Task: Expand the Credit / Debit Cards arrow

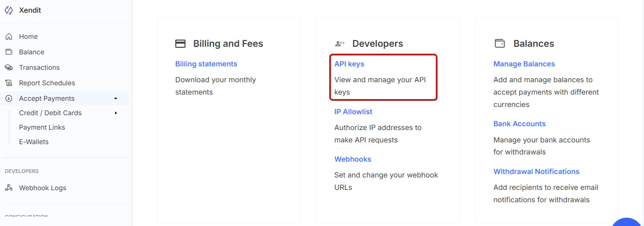Action: [x=116, y=113]
